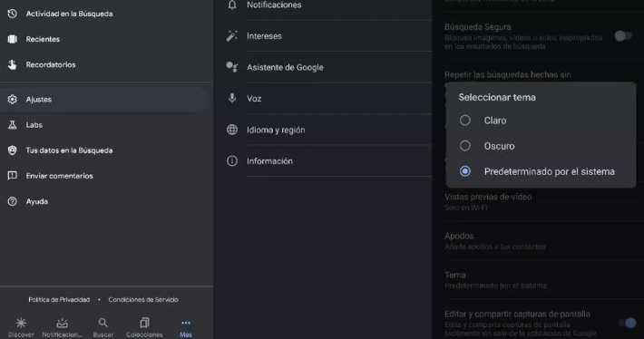This screenshot has width=644, height=339.
Task: Open the Discover tab in the bottom bar
Action: click(x=21, y=327)
